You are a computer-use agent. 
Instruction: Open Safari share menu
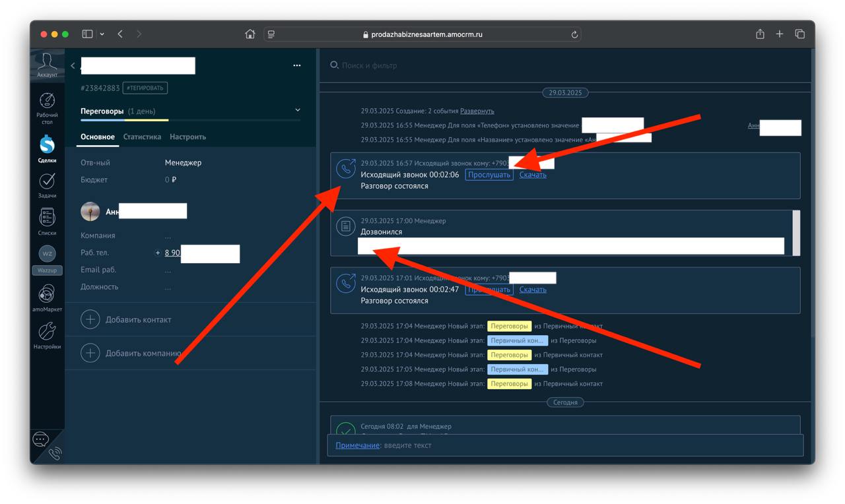[x=760, y=34]
